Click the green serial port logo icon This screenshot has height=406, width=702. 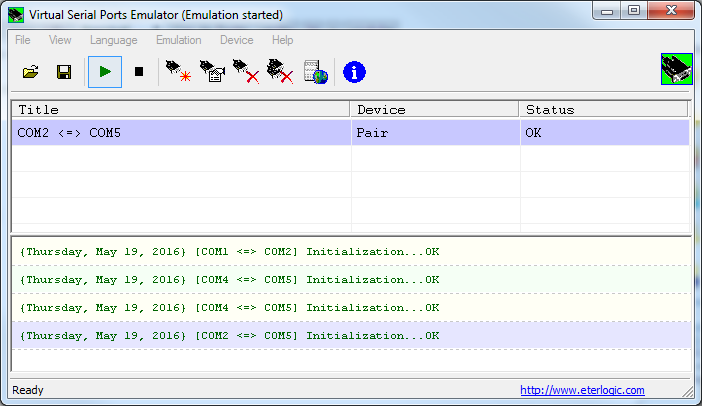(x=676, y=69)
